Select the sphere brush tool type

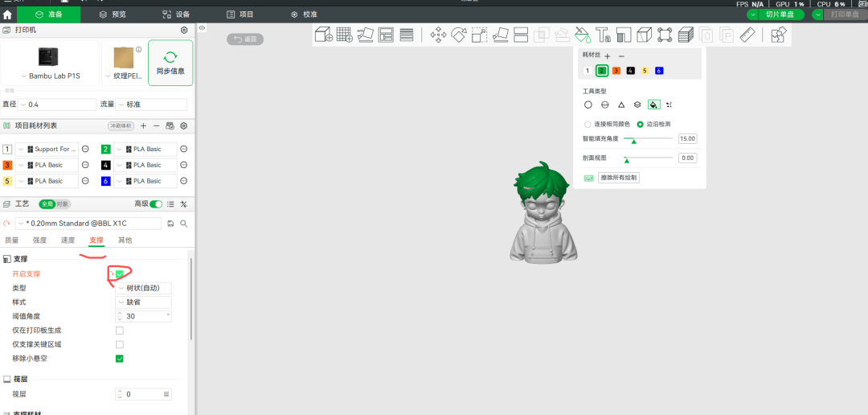(604, 105)
